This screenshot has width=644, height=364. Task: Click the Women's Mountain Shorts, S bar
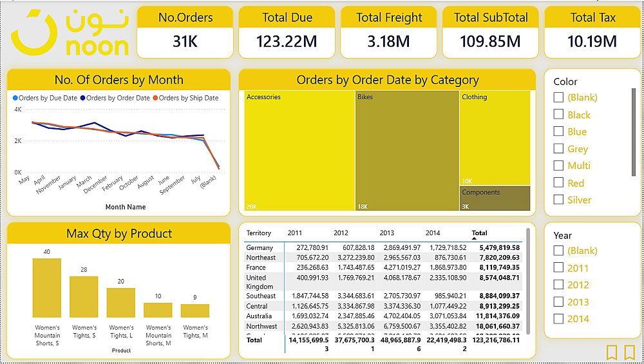click(x=47, y=287)
